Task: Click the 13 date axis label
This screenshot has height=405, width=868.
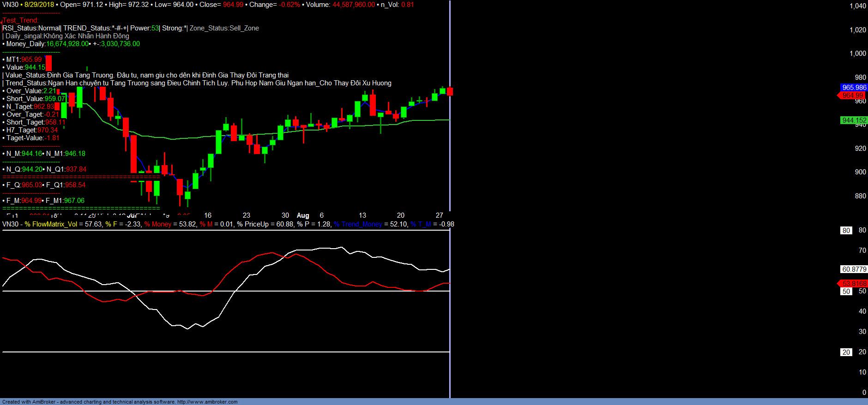Action: tap(362, 215)
